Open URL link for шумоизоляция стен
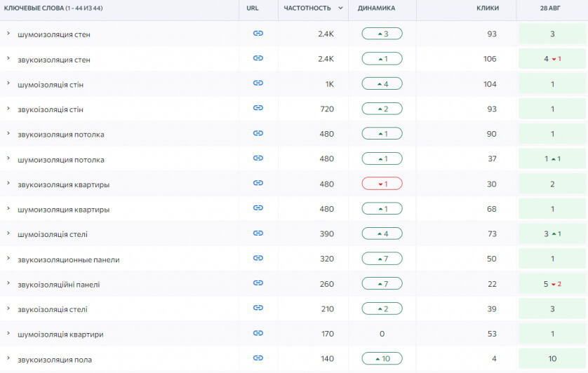This screenshot has width=588, height=373. [x=258, y=34]
